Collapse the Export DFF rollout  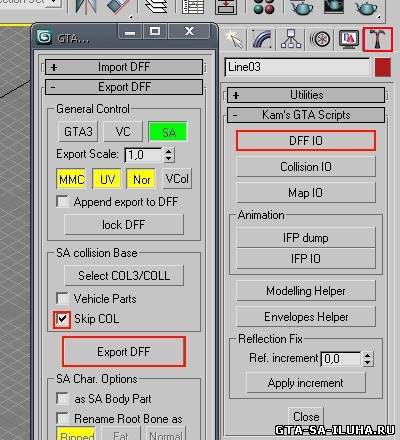[124, 87]
